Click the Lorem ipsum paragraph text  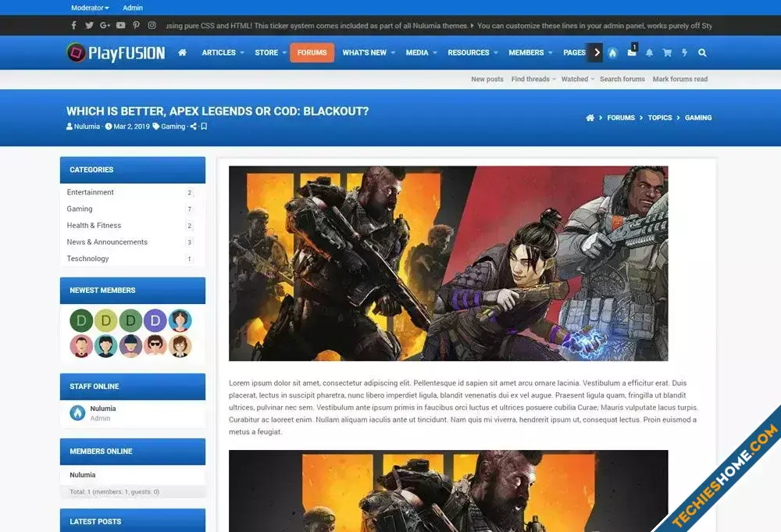tap(463, 408)
